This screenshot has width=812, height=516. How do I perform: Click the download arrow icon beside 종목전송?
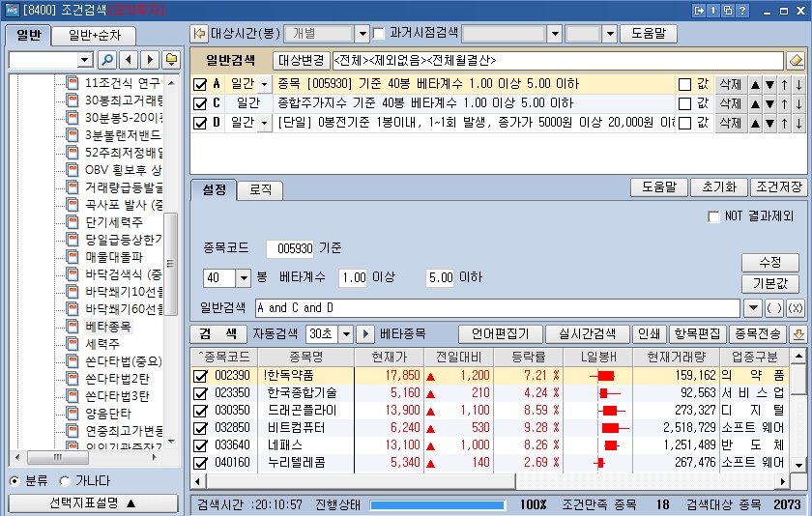(x=797, y=334)
